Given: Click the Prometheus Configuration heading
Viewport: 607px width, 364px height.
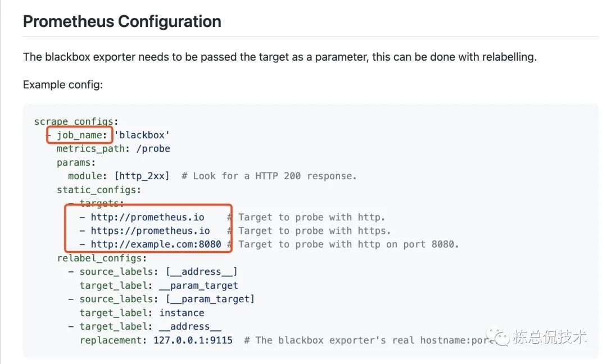Looking at the screenshot, I should tap(122, 22).
